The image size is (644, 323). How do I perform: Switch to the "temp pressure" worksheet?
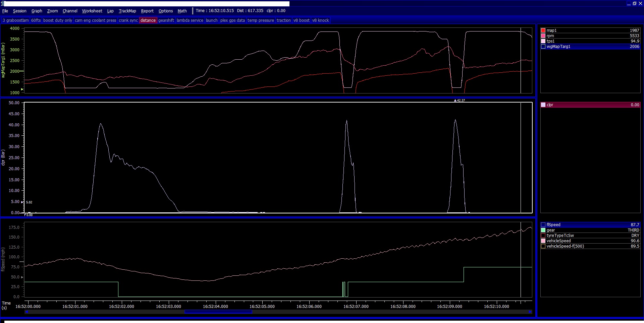261,20
